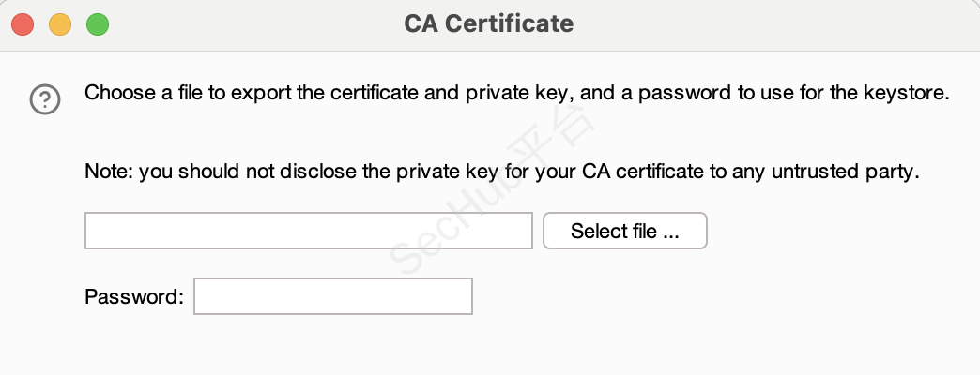
Task: Click the green zoom window button
Action: [97, 24]
